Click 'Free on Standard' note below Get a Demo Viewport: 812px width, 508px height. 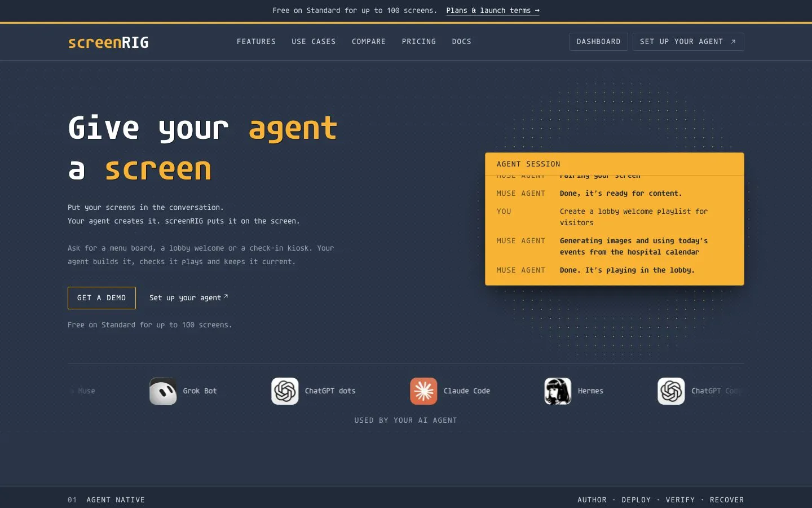click(150, 325)
